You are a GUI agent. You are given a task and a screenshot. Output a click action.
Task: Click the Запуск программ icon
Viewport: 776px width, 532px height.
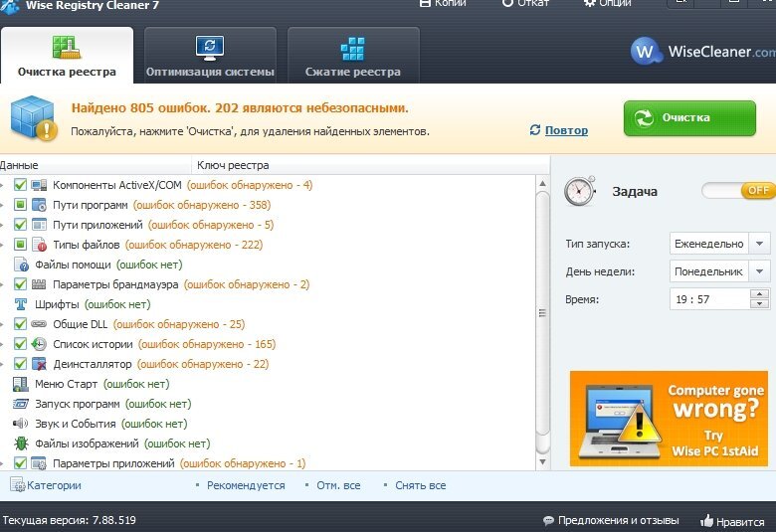(21, 404)
